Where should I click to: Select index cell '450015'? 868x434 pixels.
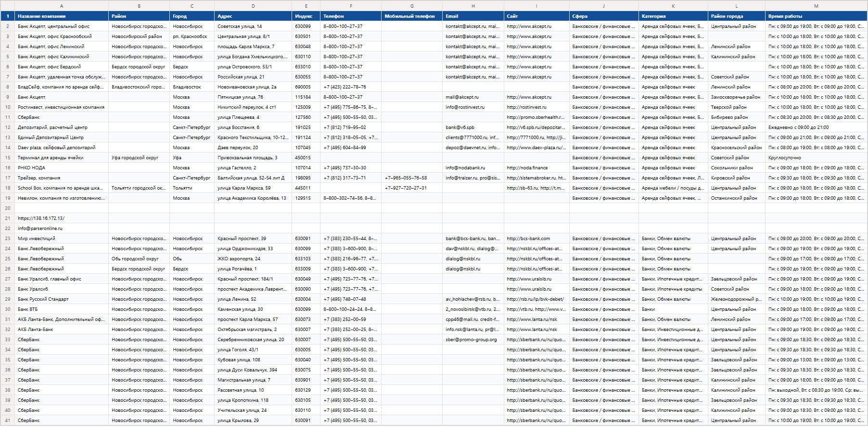306,158
